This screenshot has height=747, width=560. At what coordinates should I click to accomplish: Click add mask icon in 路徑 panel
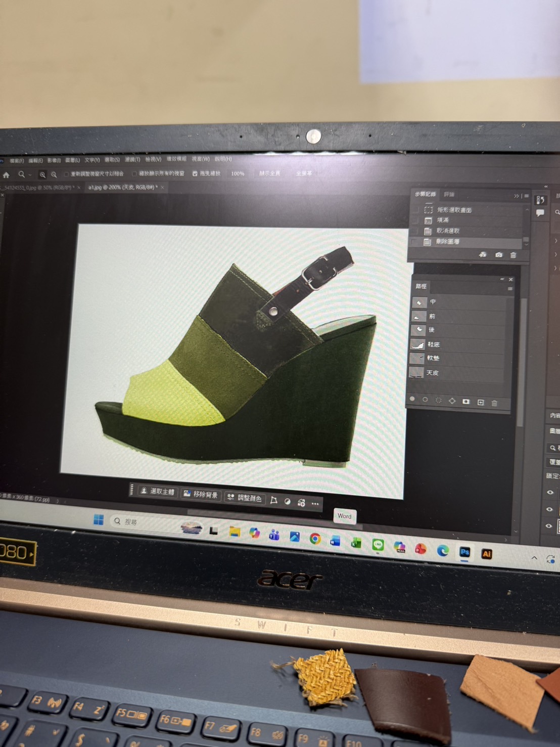[x=466, y=402]
